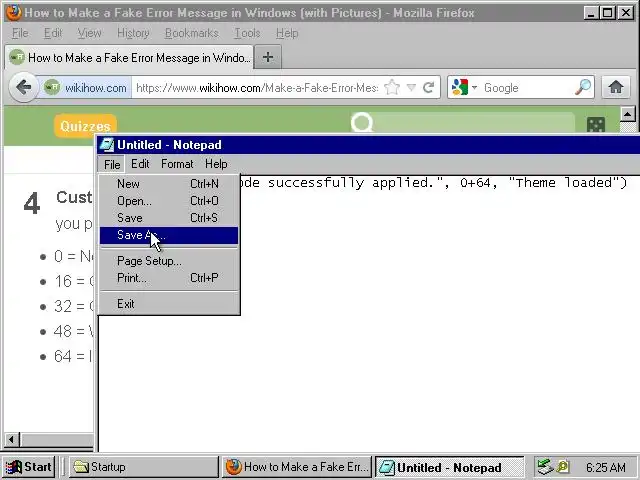640x480 pixels.
Task: Click the Firefox URL address field
Action: (257, 87)
